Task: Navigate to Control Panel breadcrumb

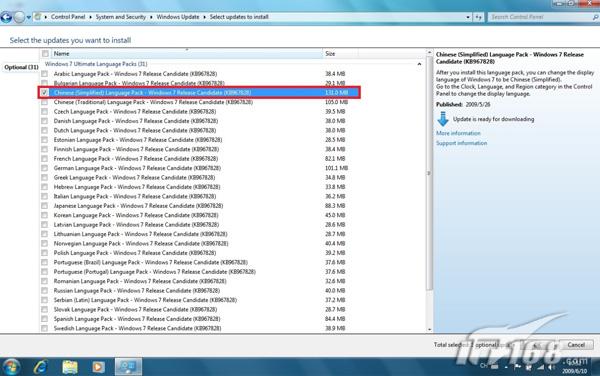Action: coord(68,17)
